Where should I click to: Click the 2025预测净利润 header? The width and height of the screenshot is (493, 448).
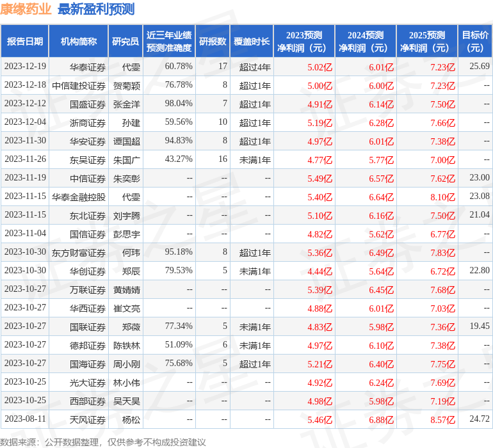click(427, 41)
